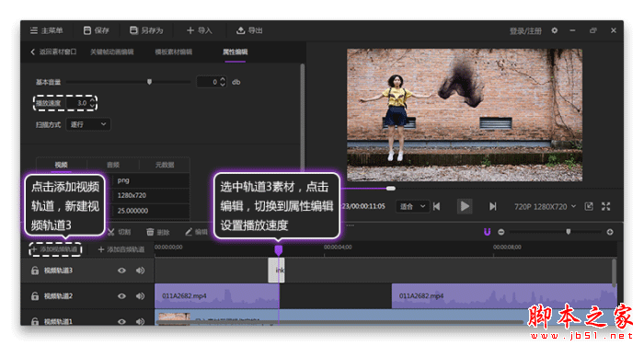Click the playback speed stepper arrows
Image resolution: width=644 pixels, height=346 pixels.
[92, 103]
